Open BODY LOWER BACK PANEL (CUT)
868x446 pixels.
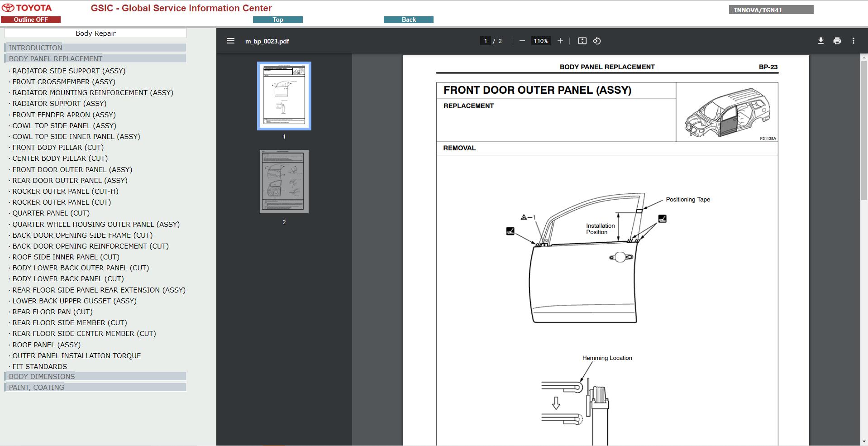click(68, 278)
